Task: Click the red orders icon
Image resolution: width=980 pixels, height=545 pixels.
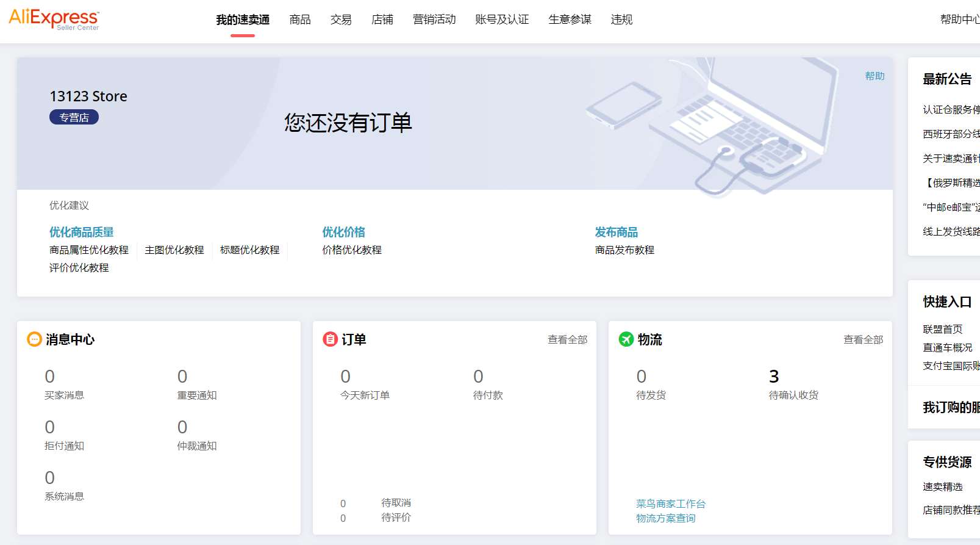Action: [330, 339]
